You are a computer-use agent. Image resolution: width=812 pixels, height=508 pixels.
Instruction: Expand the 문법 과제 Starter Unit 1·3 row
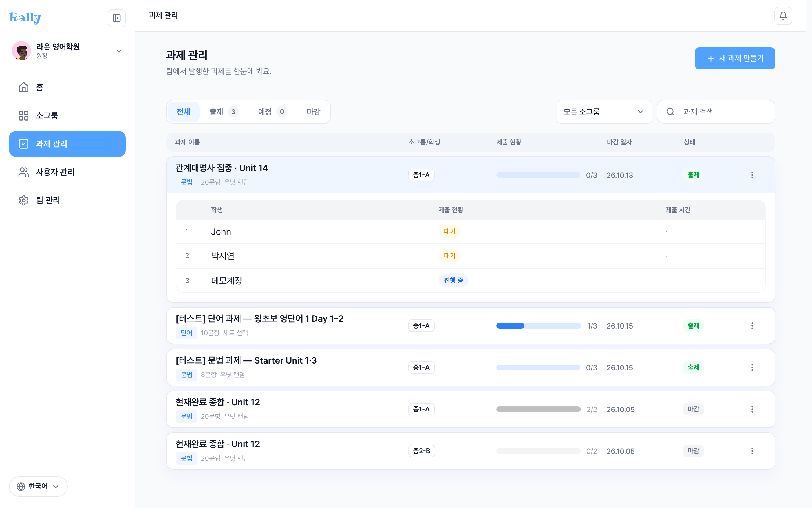pyautogui.click(x=470, y=367)
